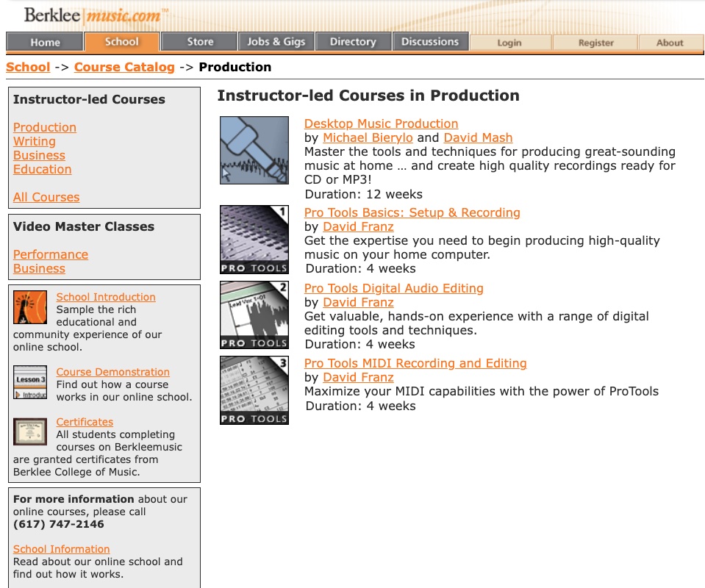Go to the Home tab
This screenshot has width=705, height=588.
(x=45, y=42)
